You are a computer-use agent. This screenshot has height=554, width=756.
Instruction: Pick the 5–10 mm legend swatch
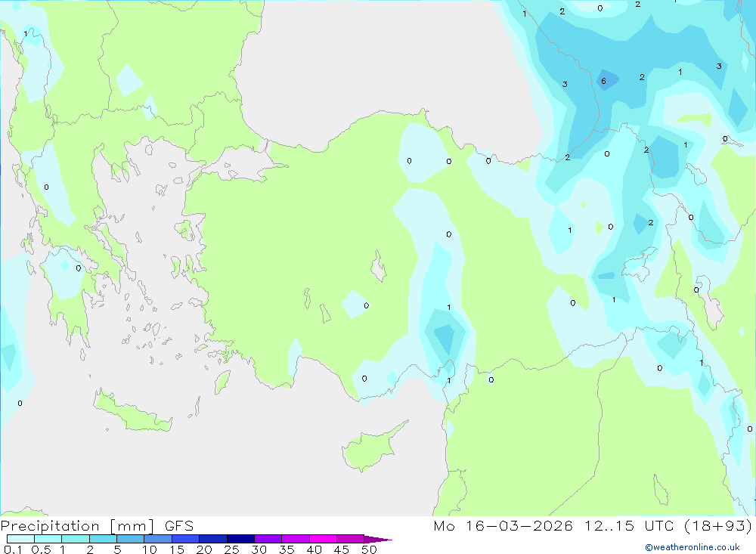point(131,539)
